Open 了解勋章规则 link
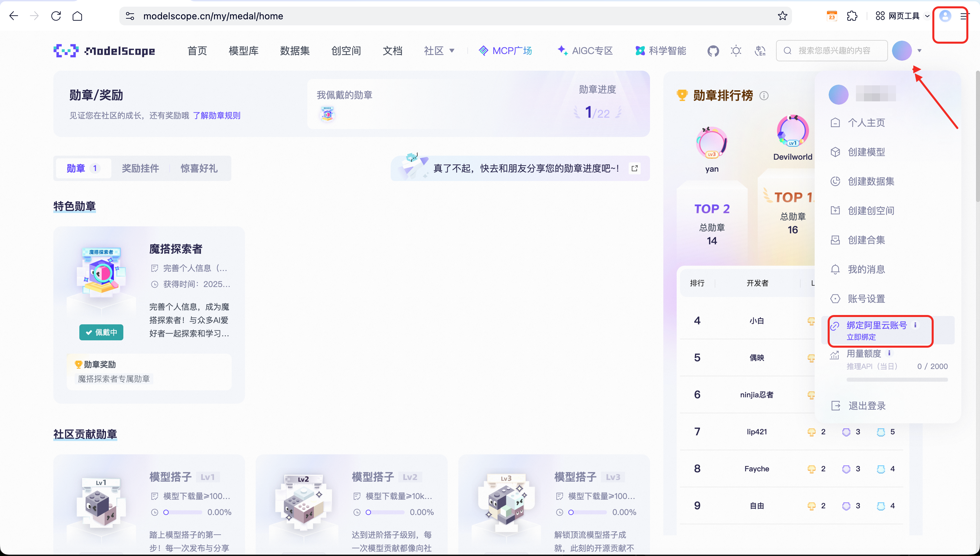This screenshot has height=556, width=980. (216, 115)
